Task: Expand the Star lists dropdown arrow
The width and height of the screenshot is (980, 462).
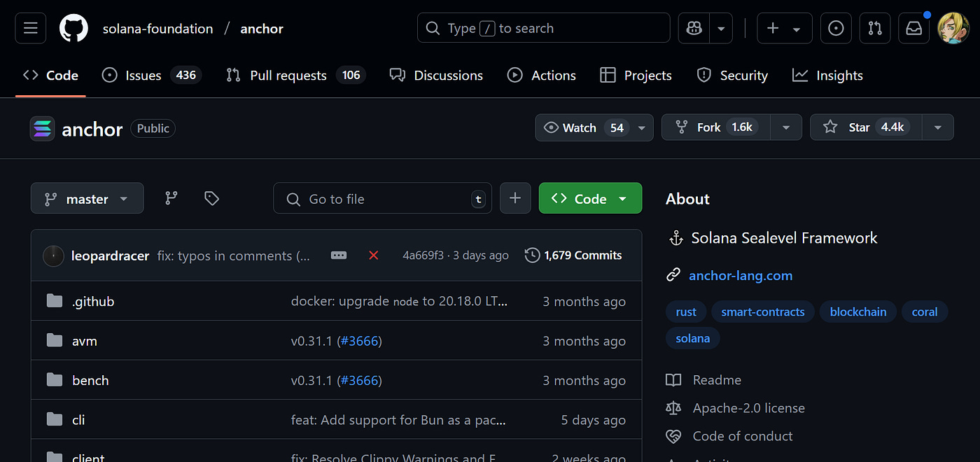Action: coord(938,127)
